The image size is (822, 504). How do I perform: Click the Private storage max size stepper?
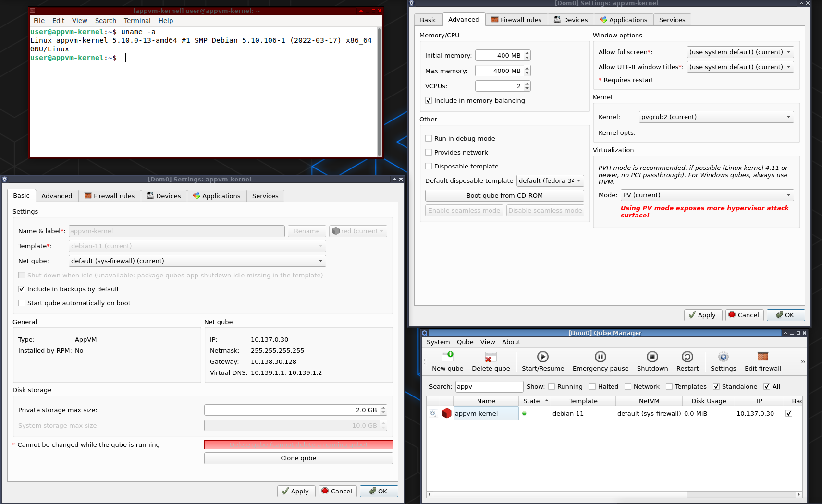point(383,410)
